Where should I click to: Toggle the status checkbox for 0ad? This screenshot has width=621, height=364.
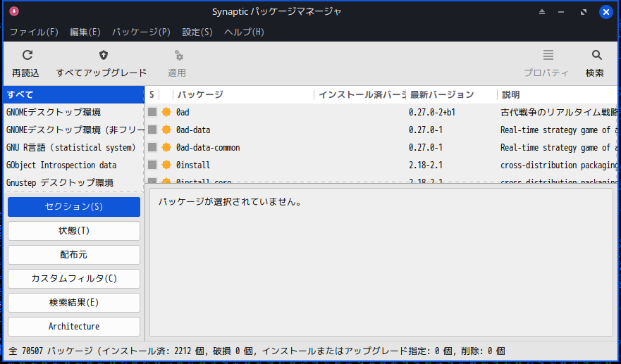pyautogui.click(x=152, y=112)
